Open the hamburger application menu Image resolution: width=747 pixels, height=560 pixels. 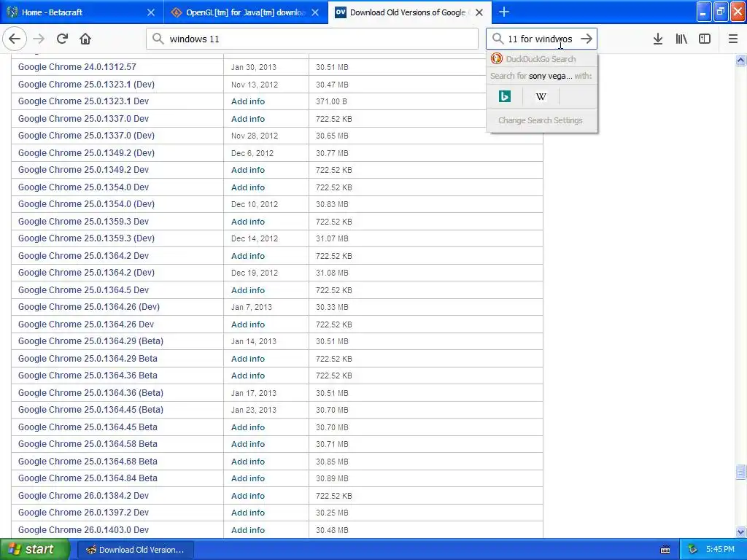pos(732,39)
